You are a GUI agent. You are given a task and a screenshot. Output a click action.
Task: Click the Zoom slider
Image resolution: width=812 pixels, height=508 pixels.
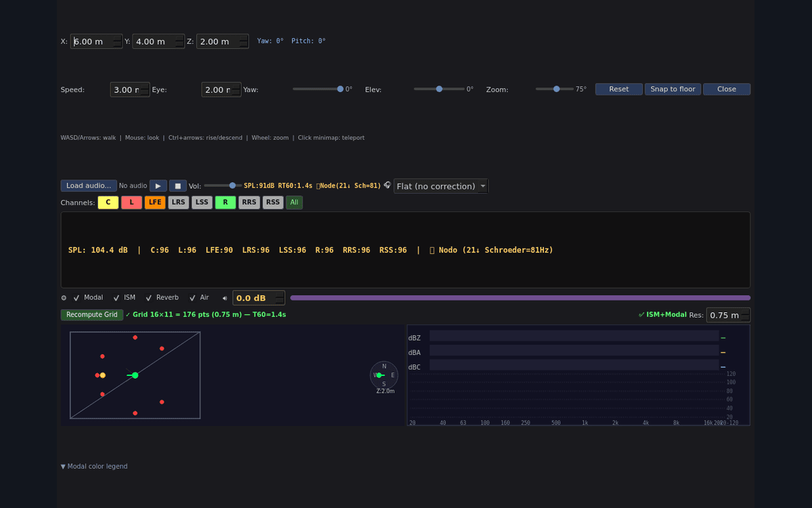[555, 89]
